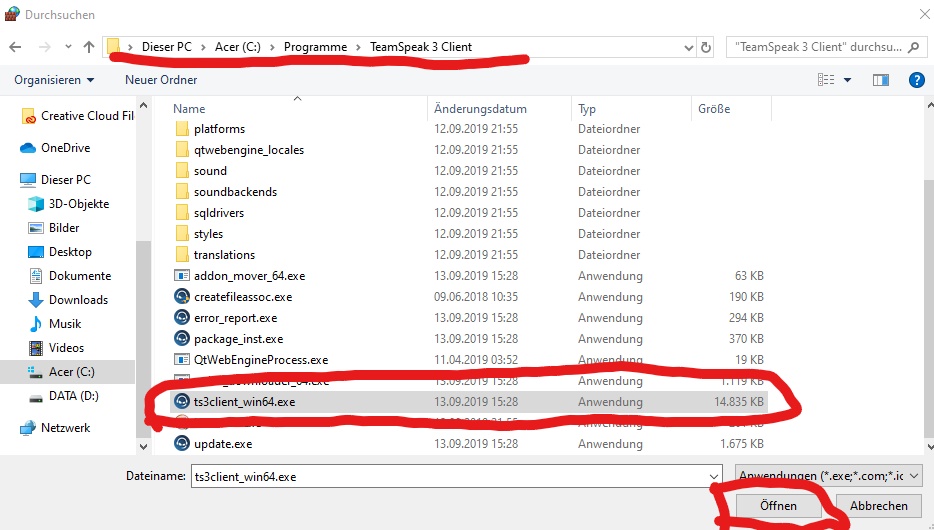Open help with the question mark icon

point(917,80)
